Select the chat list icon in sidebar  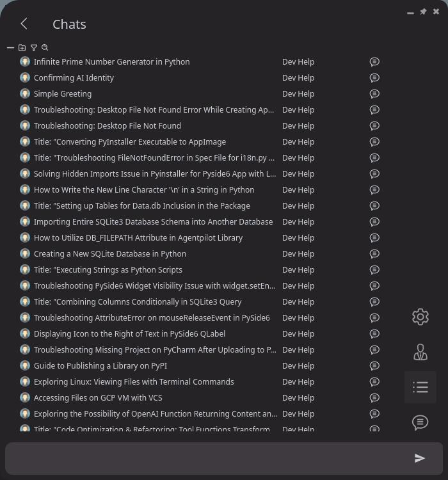pos(420,387)
